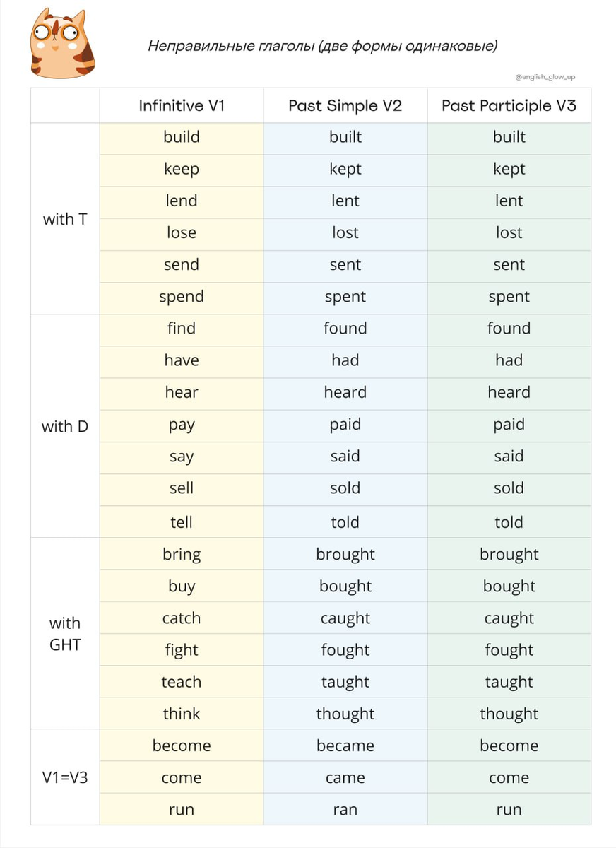Select the Past Participle V3 column header

[x=509, y=106]
